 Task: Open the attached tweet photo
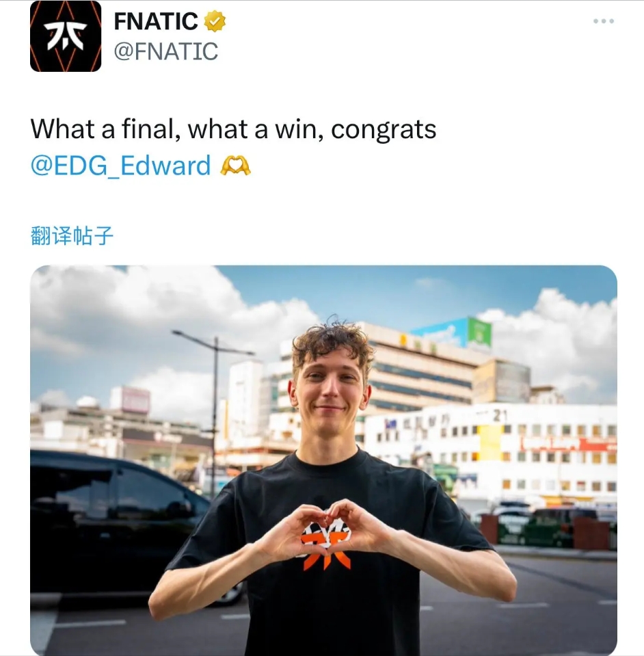pos(323,460)
